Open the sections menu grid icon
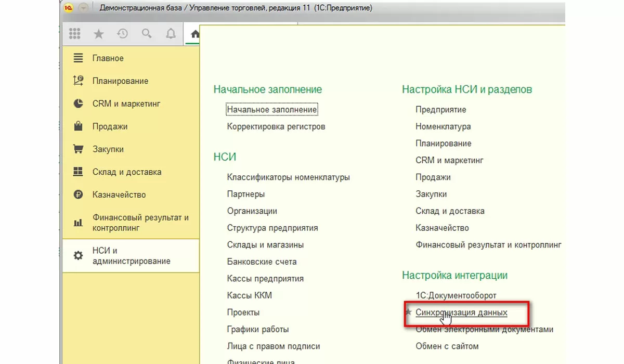 tap(74, 34)
